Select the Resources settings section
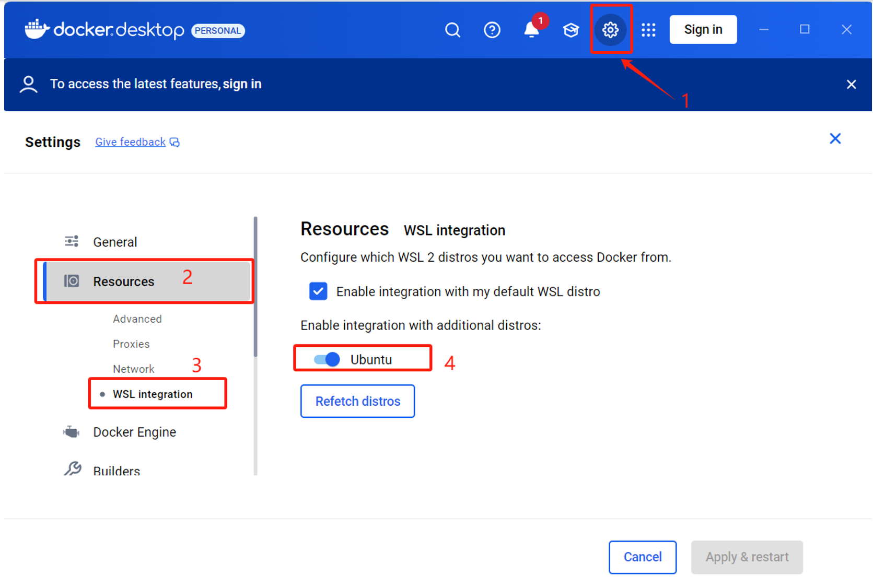The height and width of the screenshot is (588, 873). pos(124,281)
